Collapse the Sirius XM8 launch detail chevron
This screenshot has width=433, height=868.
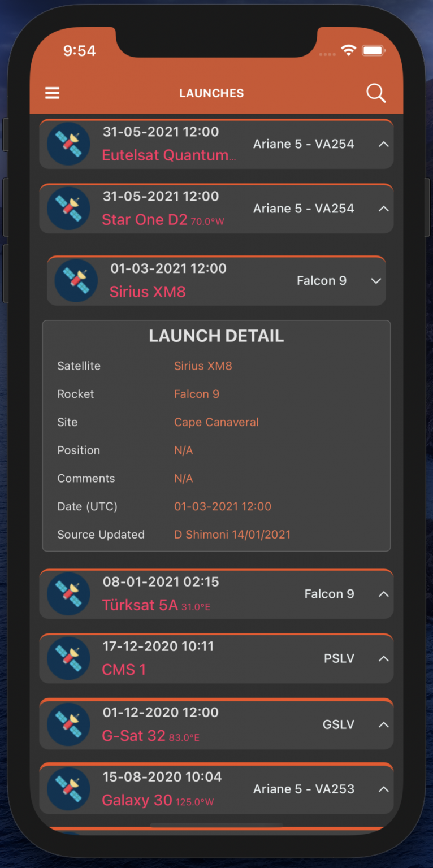tap(376, 281)
